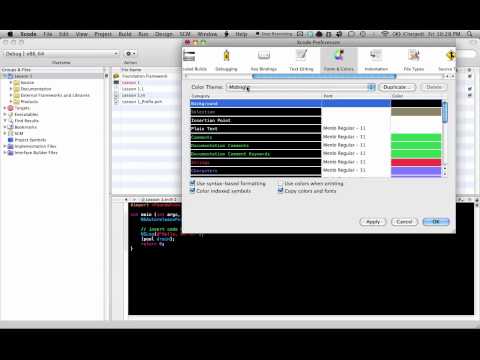The image size is (480, 360).
Task: Expand the Executables group
Action: click(x=5, y=114)
